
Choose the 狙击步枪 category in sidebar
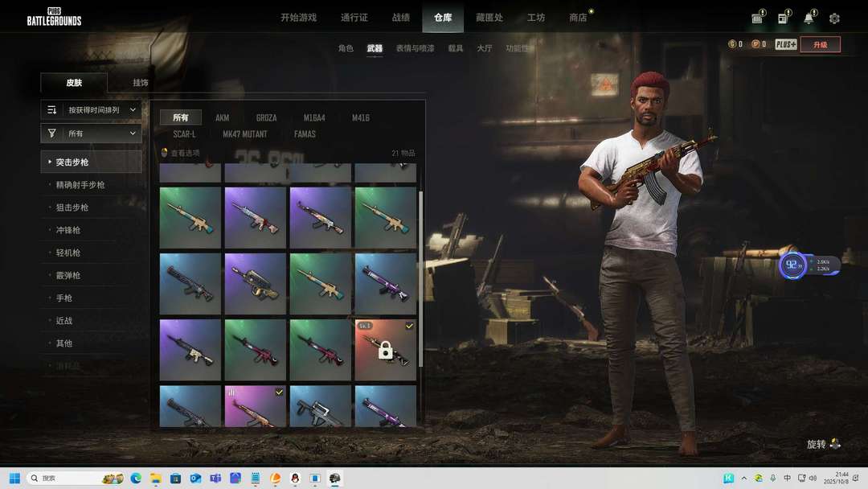72,208
